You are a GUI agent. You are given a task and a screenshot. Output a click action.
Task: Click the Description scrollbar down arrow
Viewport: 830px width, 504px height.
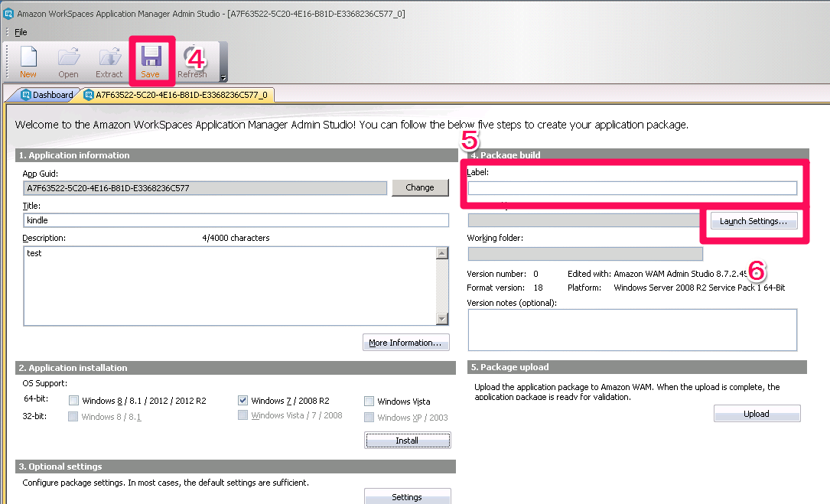442,319
